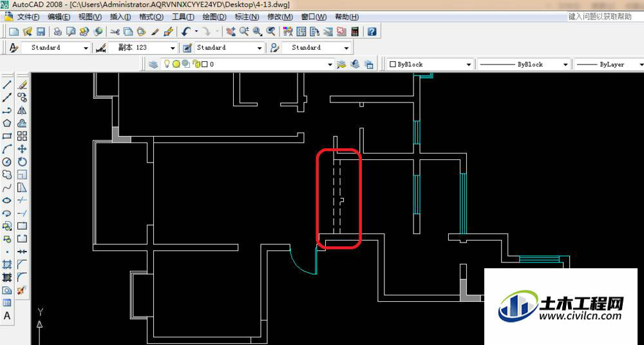Image resolution: width=644 pixels, height=345 pixels.
Task: Select the Multiline Text tool
Action: click(x=7, y=316)
